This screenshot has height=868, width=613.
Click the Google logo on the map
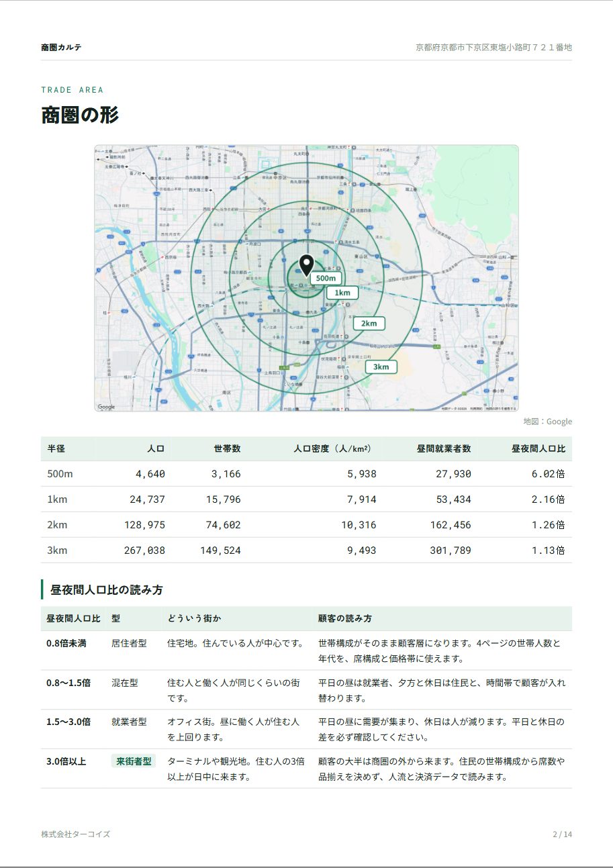[106, 407]
